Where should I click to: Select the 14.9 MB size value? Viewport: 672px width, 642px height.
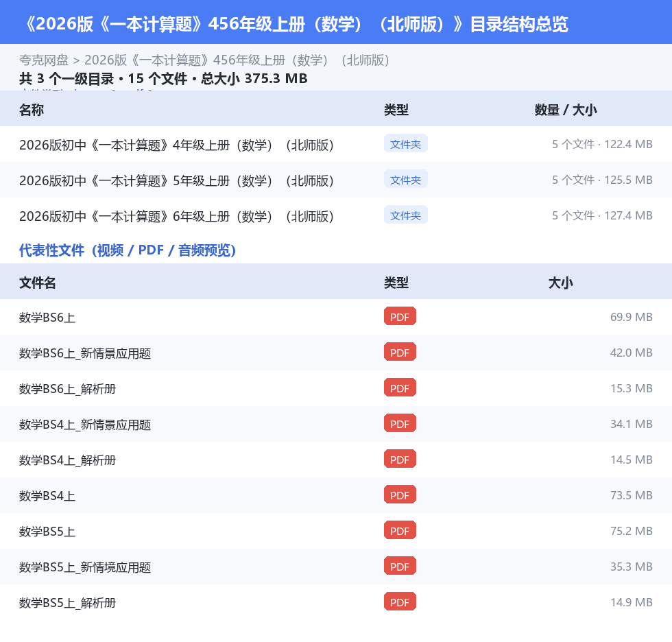tap(632, 602)
